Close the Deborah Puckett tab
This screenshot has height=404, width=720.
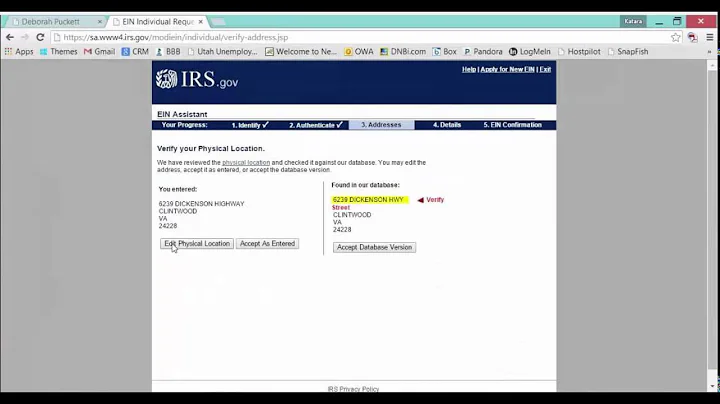100,22
